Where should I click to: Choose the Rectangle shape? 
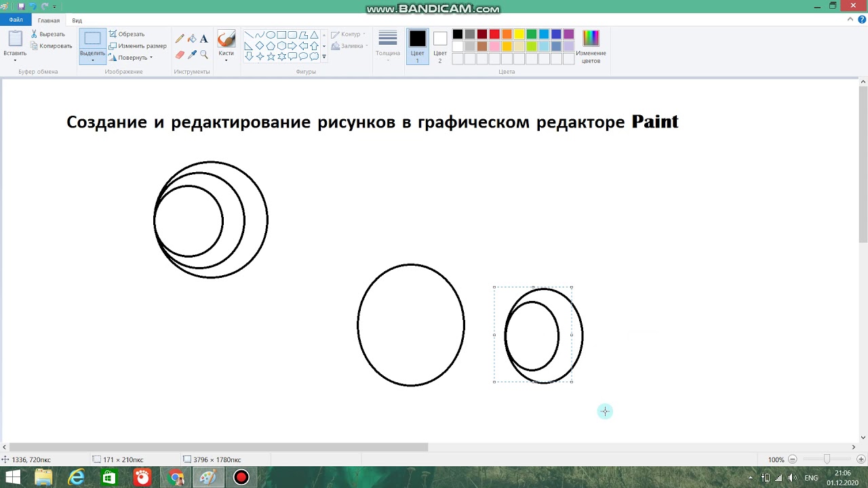coord(281,35)
